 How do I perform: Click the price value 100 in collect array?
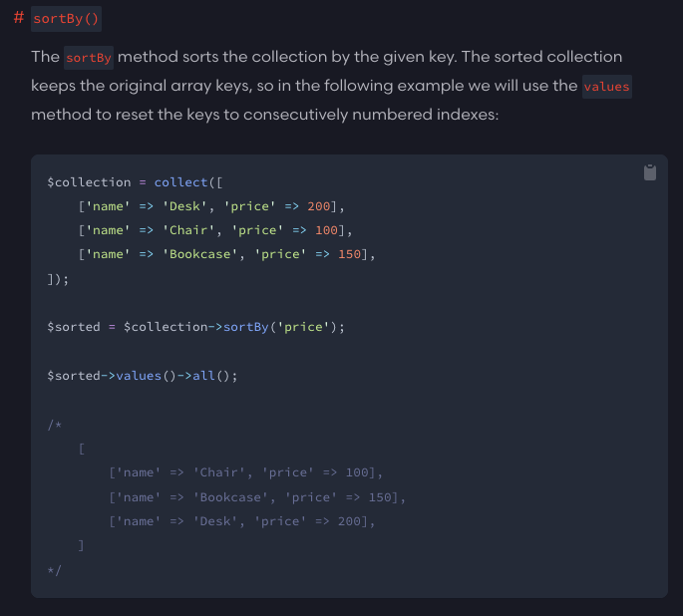click(x=326, y=230)
